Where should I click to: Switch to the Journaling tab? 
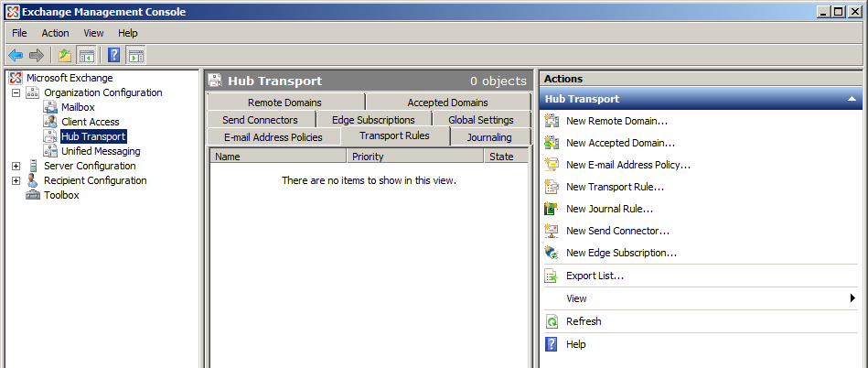pyautogui.click(x=489, y=137)
